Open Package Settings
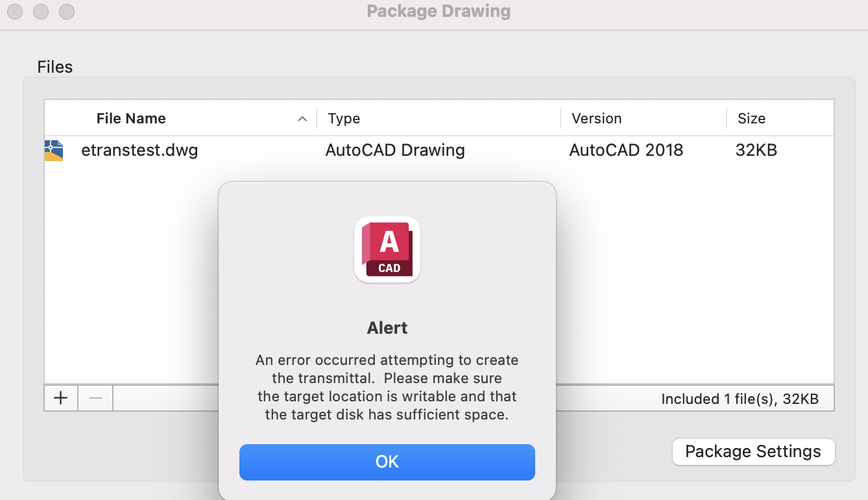Image resolution: width=868 pixels, height=500 pixels. (753, 451)
